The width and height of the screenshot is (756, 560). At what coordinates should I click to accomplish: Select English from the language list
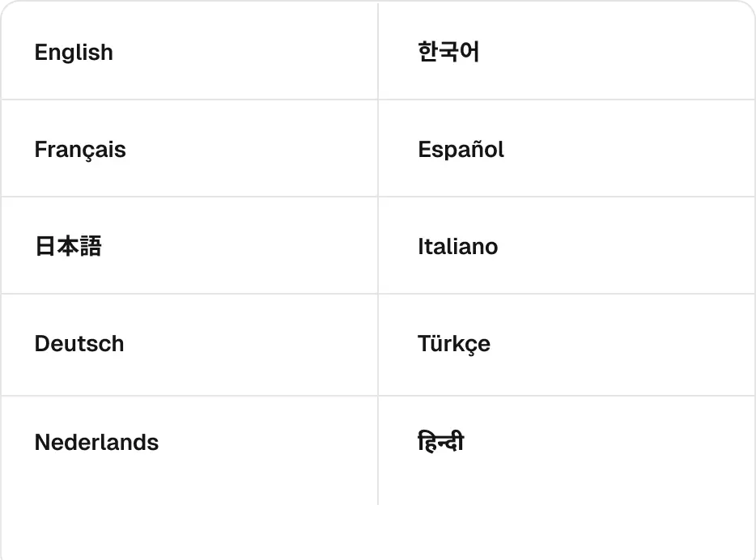74,53
